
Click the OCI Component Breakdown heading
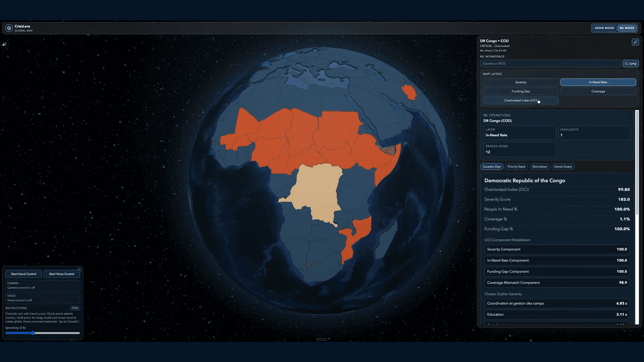click(507, 240)
